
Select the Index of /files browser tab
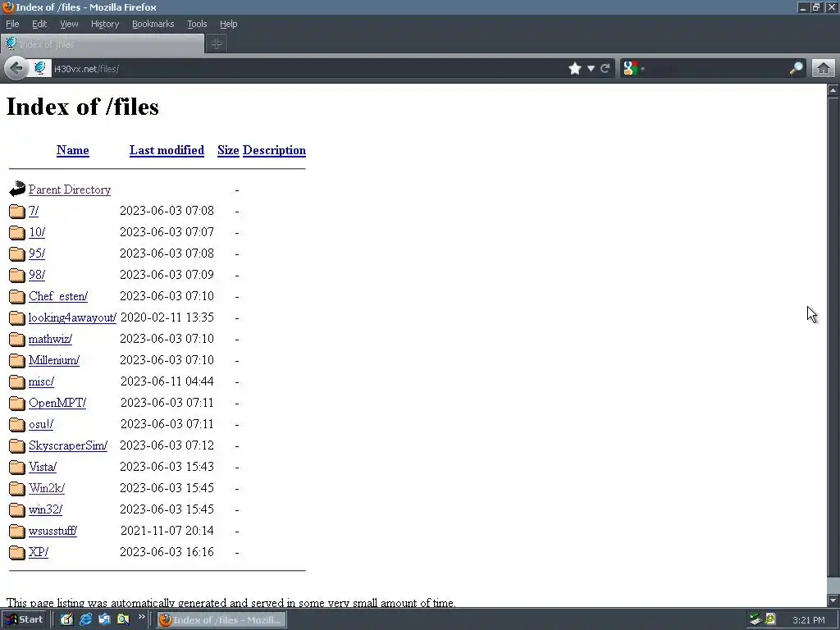click(x=103, y=44)
